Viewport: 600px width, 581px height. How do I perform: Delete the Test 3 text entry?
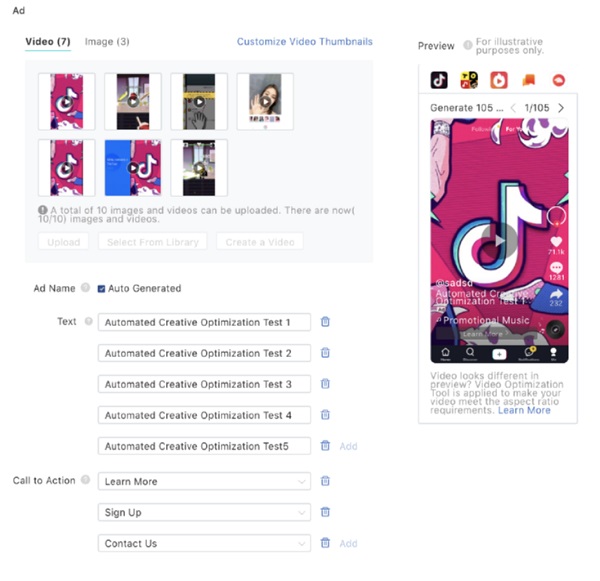click(325, 384)
